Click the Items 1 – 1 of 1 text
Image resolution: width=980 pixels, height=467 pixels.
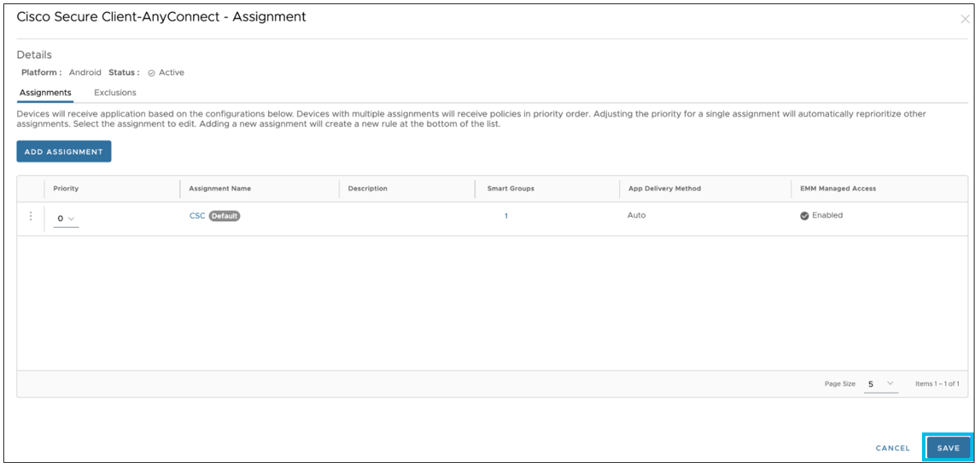(x=937, y=384)
